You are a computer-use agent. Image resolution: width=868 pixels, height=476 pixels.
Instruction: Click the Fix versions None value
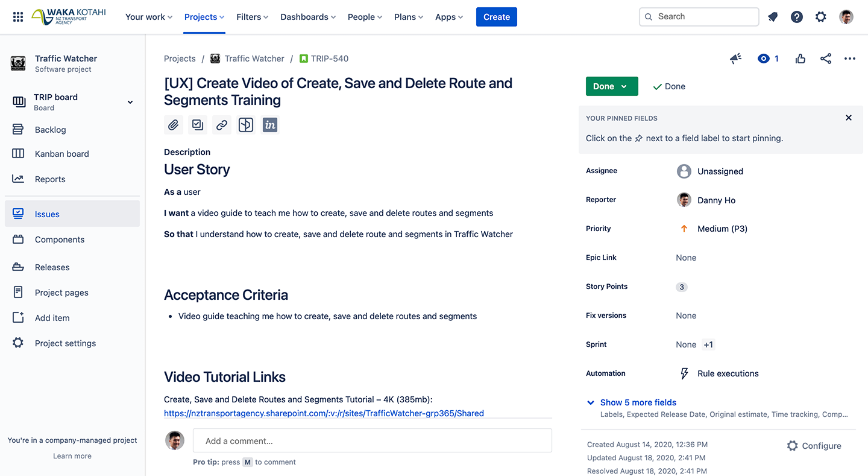[686, 316]
